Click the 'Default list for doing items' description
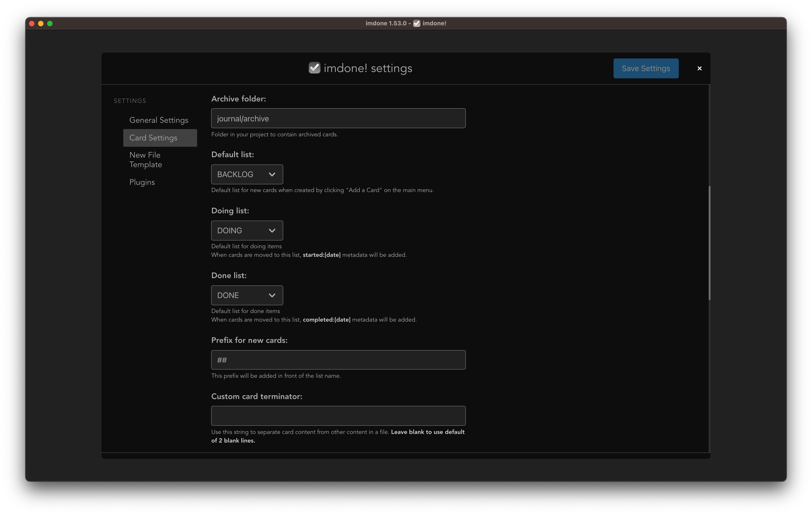 tap(246, 246)
